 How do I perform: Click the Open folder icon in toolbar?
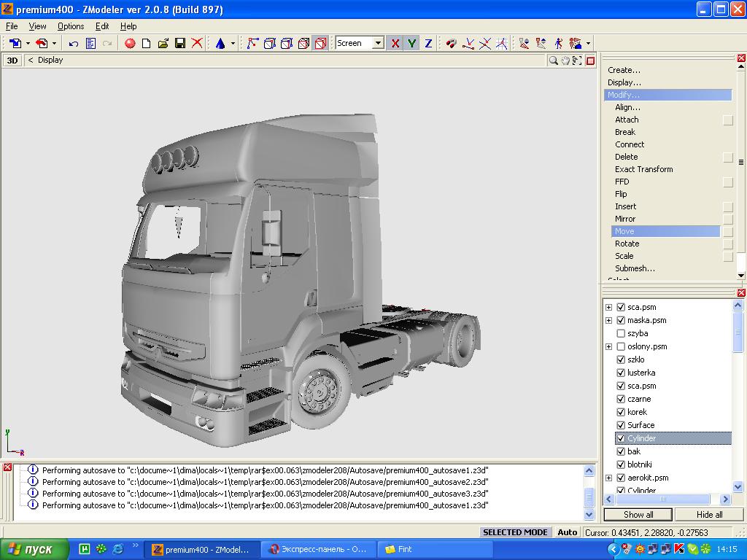tap(163, 44)
